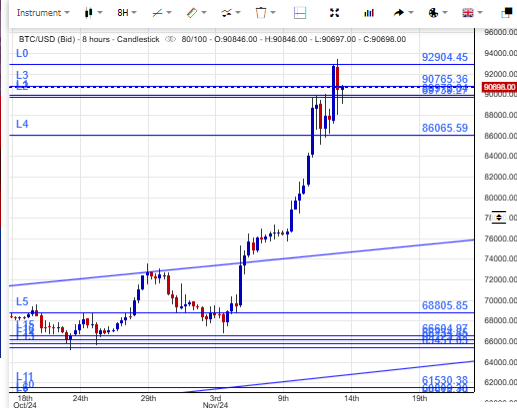Click the L3 level label
517x408 pixels.
(22, 75)
